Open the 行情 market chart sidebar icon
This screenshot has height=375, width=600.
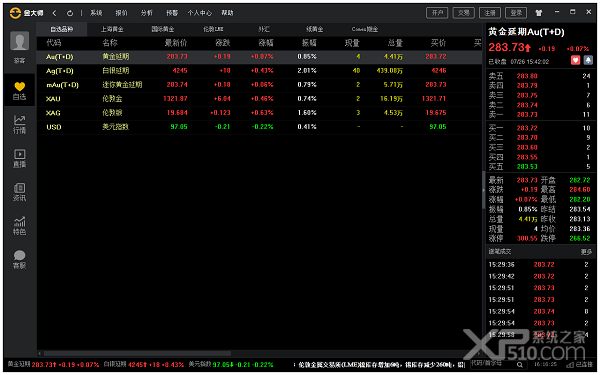(20, 124)
